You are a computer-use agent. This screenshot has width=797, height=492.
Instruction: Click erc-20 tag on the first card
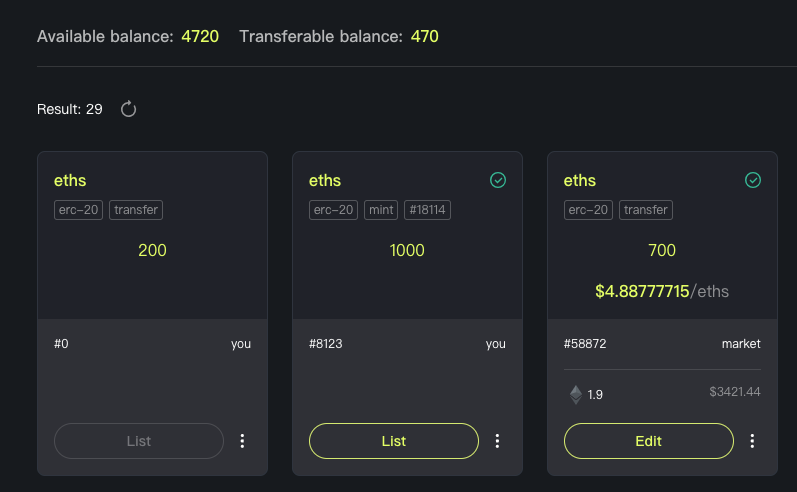(x=78, y=210)
